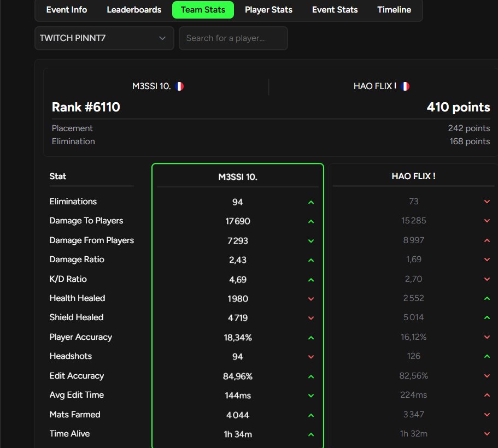Click red down arrow for M3SSI Shield Healed

click(x=311, y=318)
